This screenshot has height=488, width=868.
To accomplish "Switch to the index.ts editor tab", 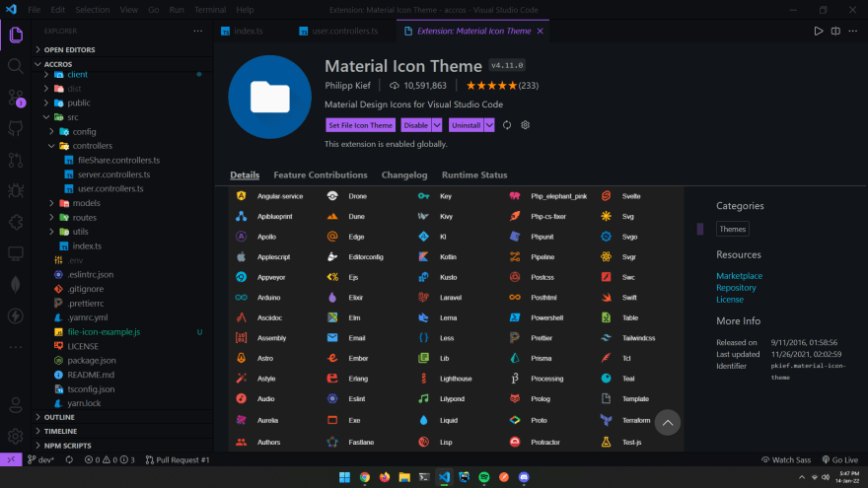I will [x=249, y=31].
